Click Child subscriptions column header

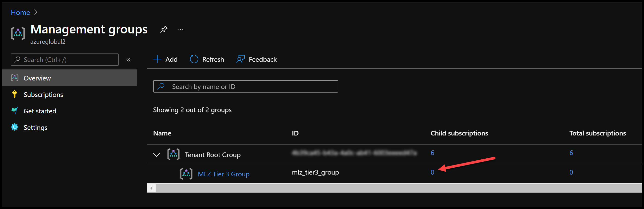tap(459, 133)
